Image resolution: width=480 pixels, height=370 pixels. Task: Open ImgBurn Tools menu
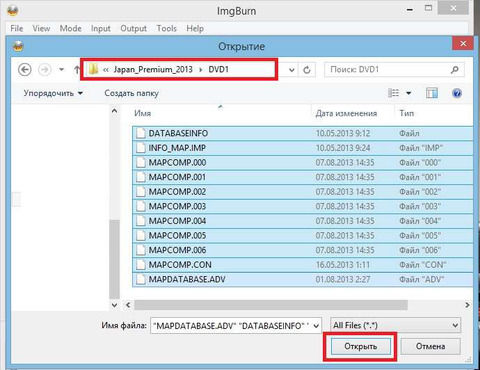click(166, 28)
